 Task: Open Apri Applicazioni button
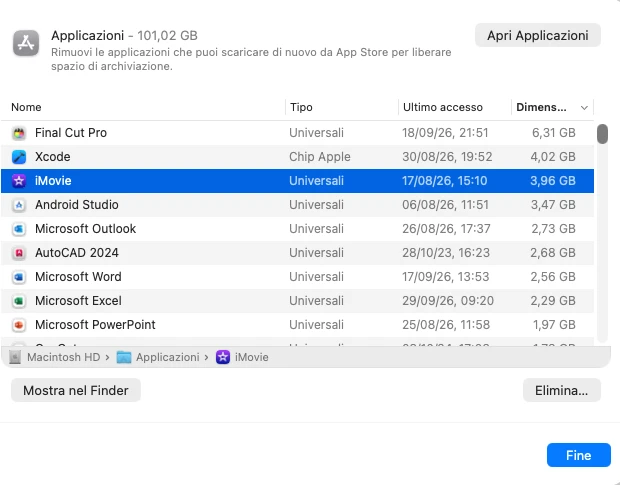(538, 36)
